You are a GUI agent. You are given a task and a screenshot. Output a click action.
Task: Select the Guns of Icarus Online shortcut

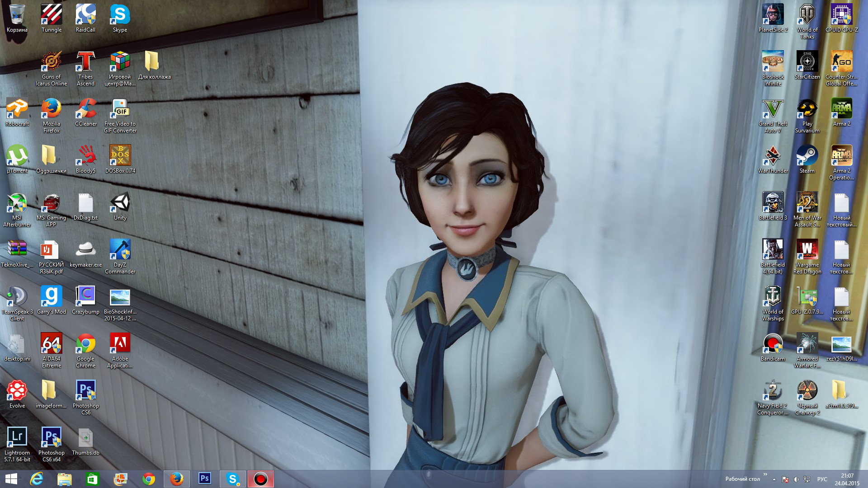(x=52, y=68)
